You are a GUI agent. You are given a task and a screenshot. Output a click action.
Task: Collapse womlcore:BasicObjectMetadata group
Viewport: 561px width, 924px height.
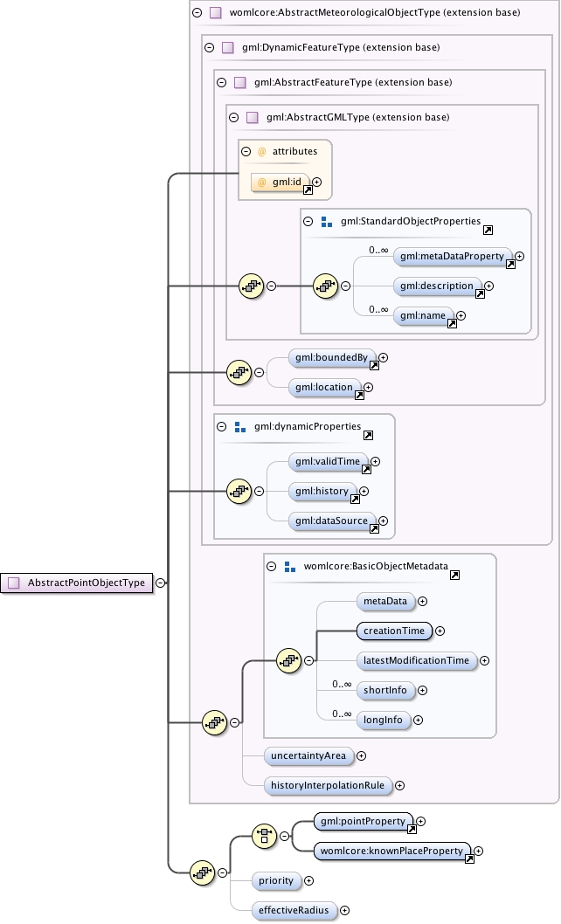tap(272, 566)
